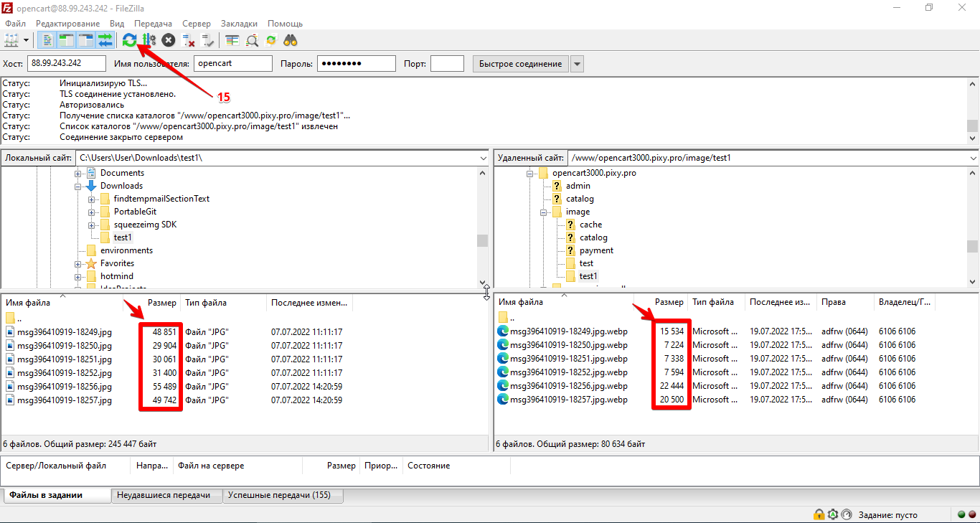Click the binoculars file search icon
This screenshot has height=523, width=980.
click(291, 40)
